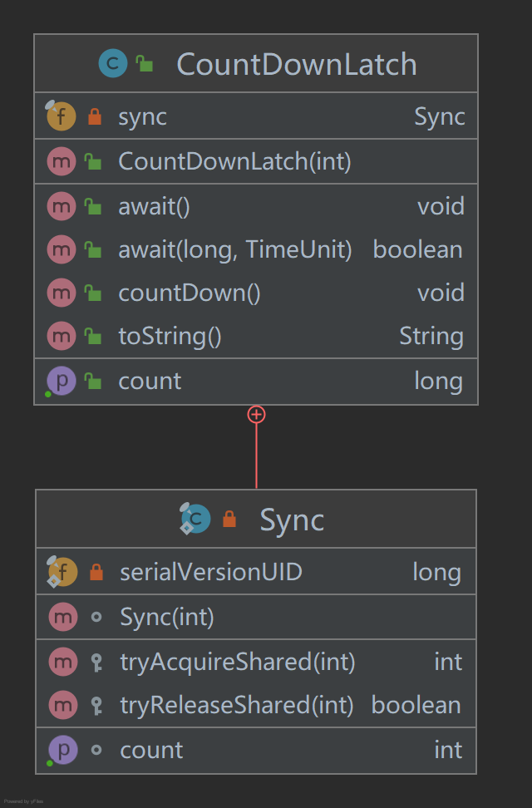This screenshot has width=532, height=808.
Task: Click the red lock beside Sync title
Action: (229, 520)
